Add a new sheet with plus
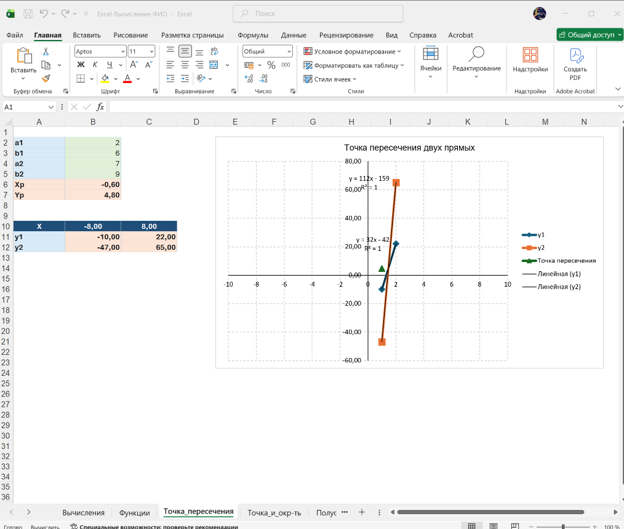Screen dimensions: 624x529 pos(362,512)
